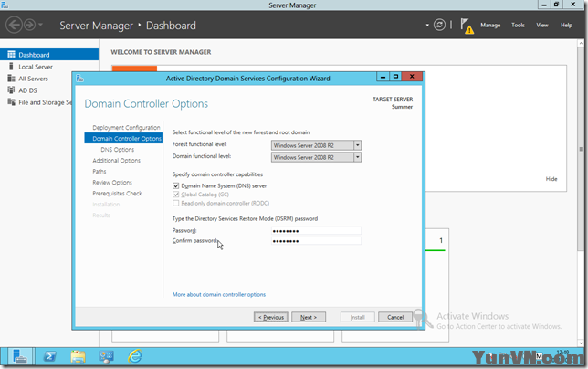Go to Review Options wizard step
This screenshot has width=588, height=369.
(112, 183)
